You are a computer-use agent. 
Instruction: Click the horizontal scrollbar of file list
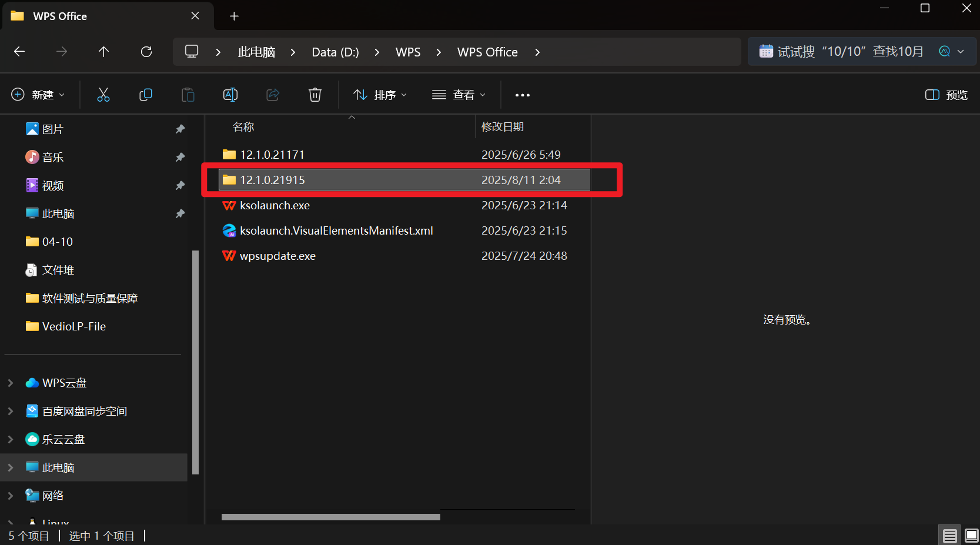pyautogui.click(x=331, y=517)
